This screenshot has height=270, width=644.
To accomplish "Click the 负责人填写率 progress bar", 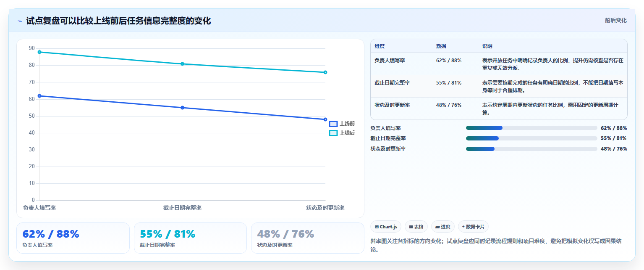I will pos(531,128).
